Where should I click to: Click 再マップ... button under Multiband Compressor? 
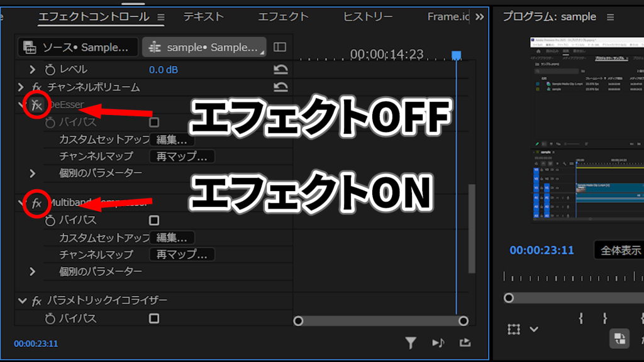(x=182, y=255)
